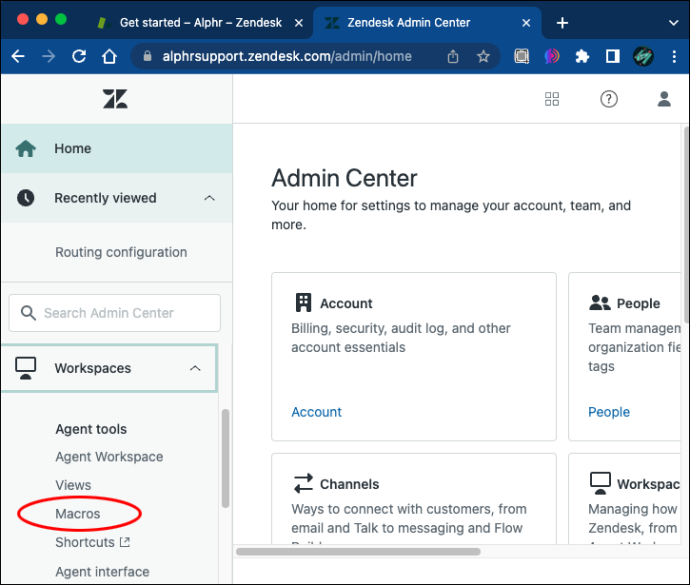
Task: Open the user profile icon
Action: pos(664,99)
